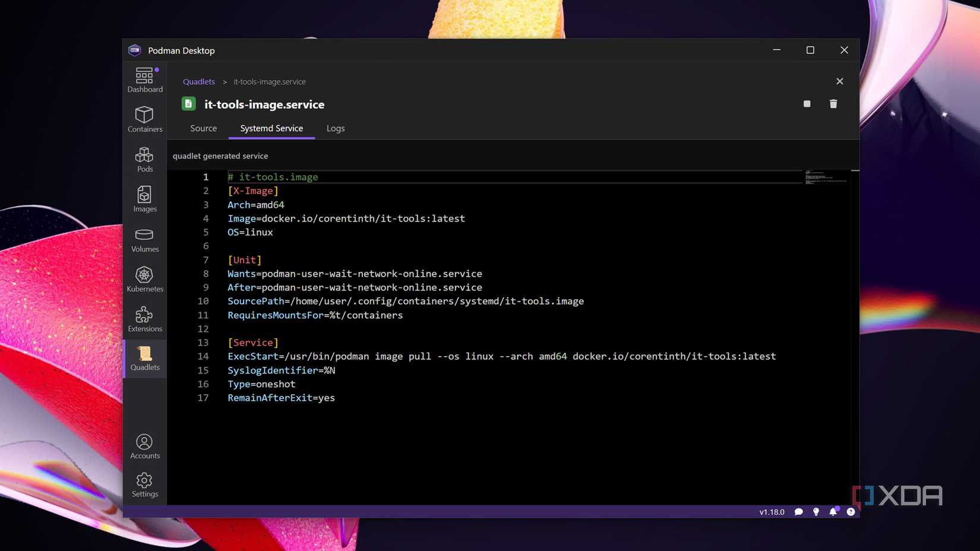Open the Extensions page
This screenshot has height=551, width=980.
144,319
